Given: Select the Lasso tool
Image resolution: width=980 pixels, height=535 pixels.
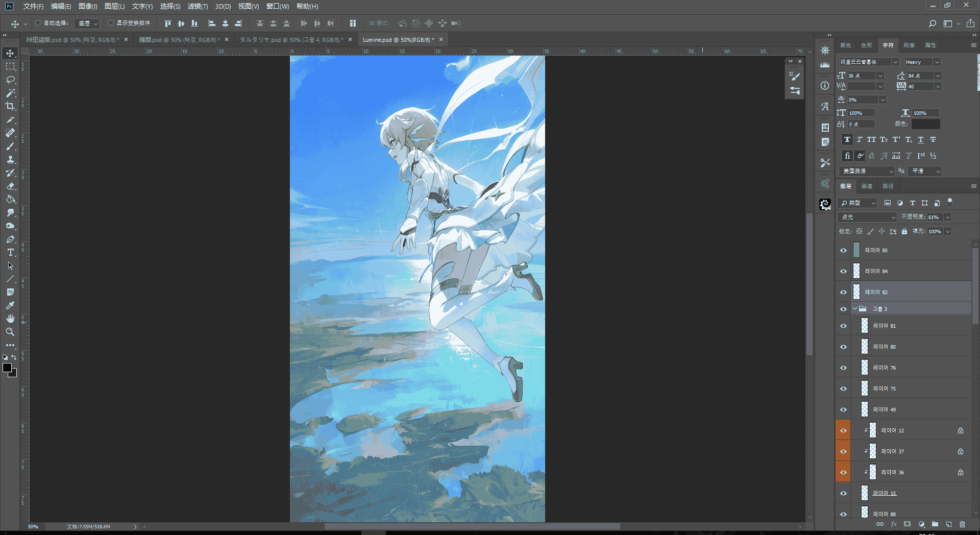Looking at the screenshot, I should pos(10,80).
